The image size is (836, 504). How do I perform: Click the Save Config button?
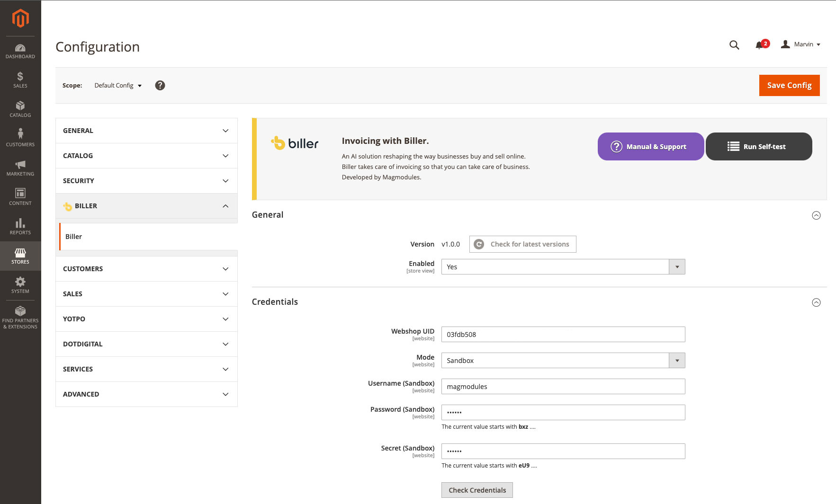(789, 85)
